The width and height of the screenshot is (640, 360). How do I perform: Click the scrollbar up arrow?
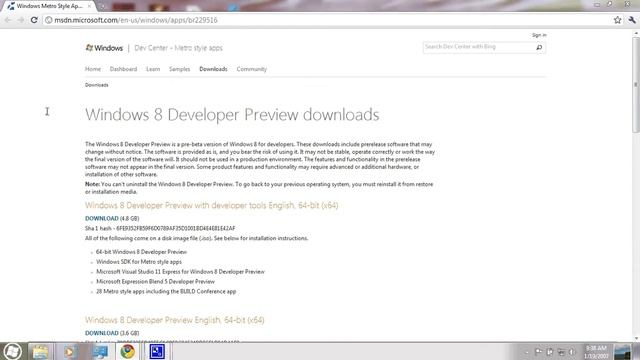point(636,33)
